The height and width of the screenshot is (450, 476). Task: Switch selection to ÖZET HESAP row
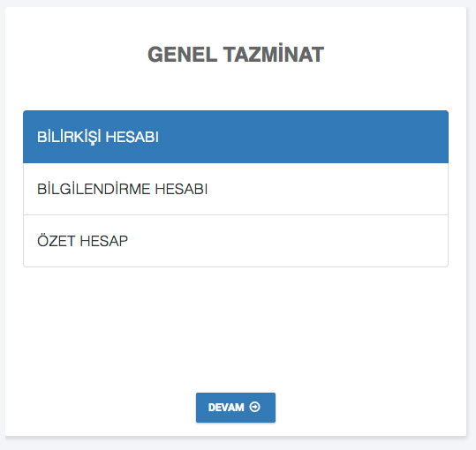point(236,241)
